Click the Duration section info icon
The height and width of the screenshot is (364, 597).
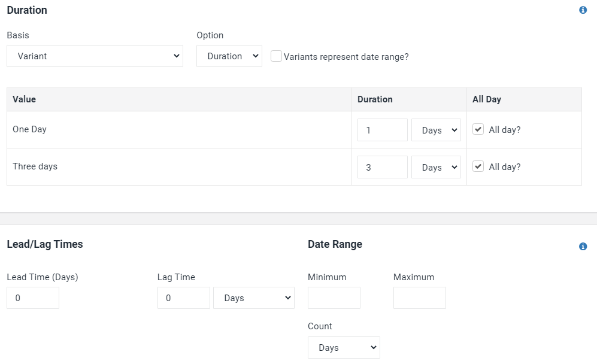click(x=583, y=10)
